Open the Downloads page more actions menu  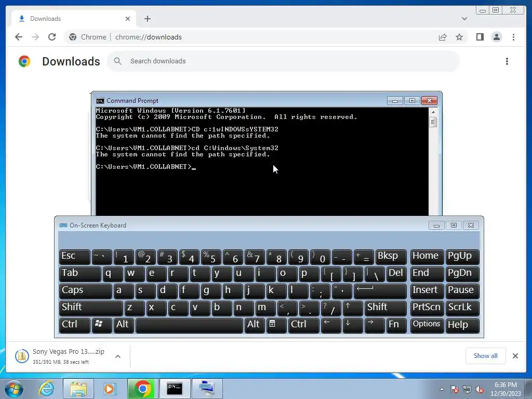click(507, 61)
